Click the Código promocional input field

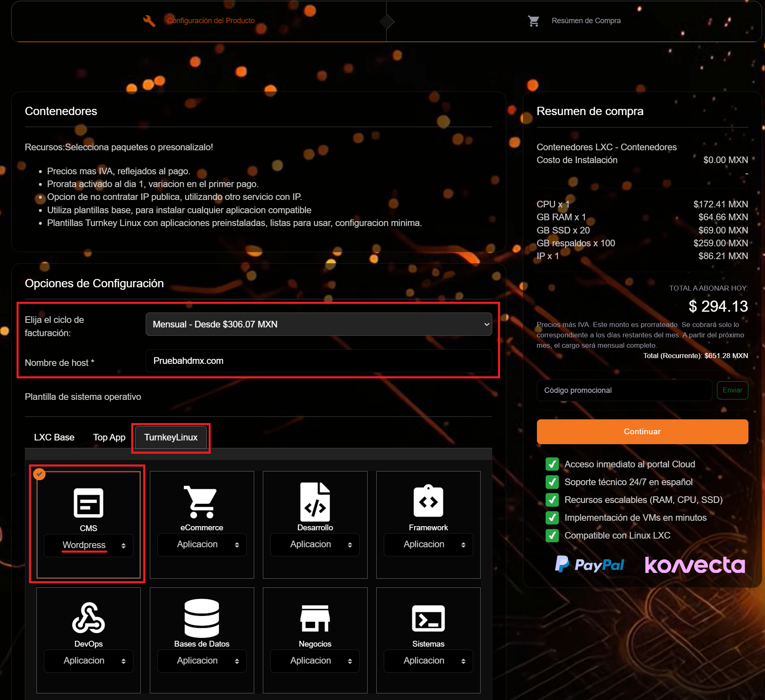(x=624, y=390)
